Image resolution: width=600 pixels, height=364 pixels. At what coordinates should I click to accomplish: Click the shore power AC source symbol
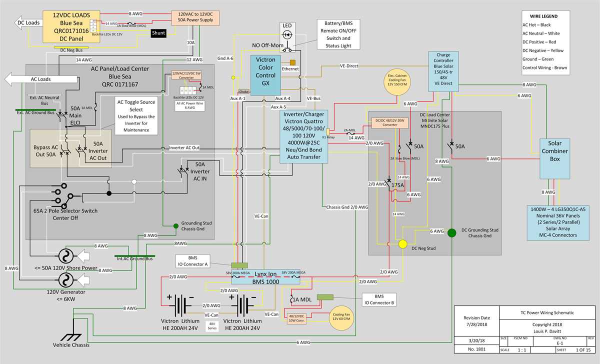click(x=65, y=256)
